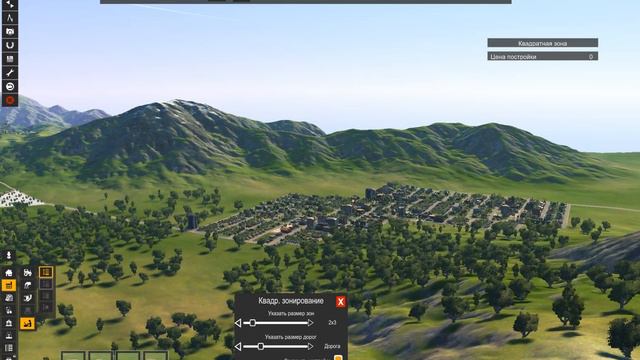Decrease road size with left arrow
The height and width of the screenshot is (360, 640).
click(238, 347)
